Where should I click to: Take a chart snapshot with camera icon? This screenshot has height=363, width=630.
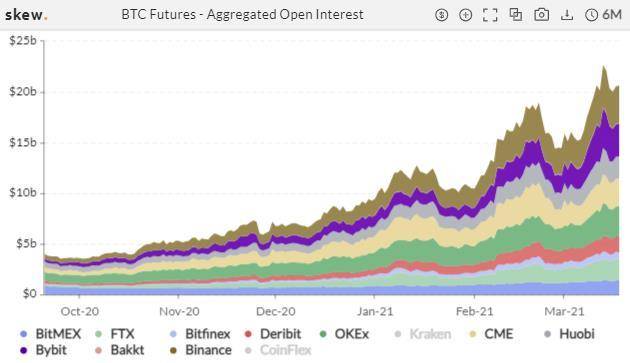click(542, 15)
